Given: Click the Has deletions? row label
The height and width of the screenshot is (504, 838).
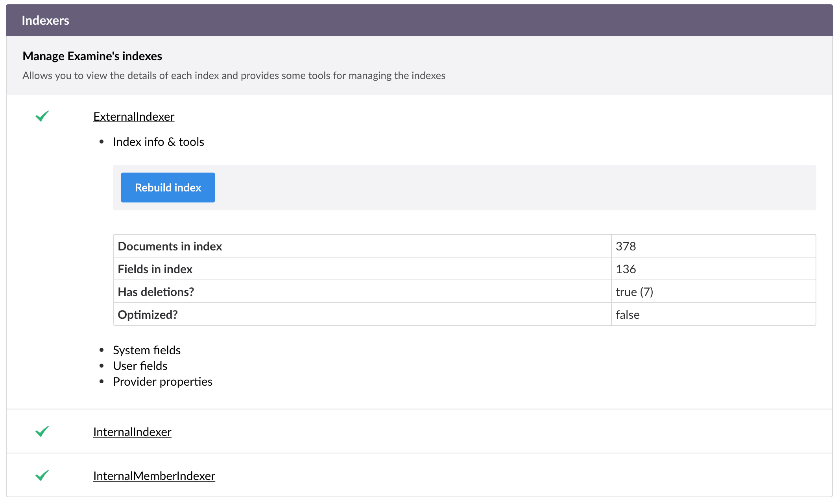Looking at the screenshot, I should [x=156, y=292].
